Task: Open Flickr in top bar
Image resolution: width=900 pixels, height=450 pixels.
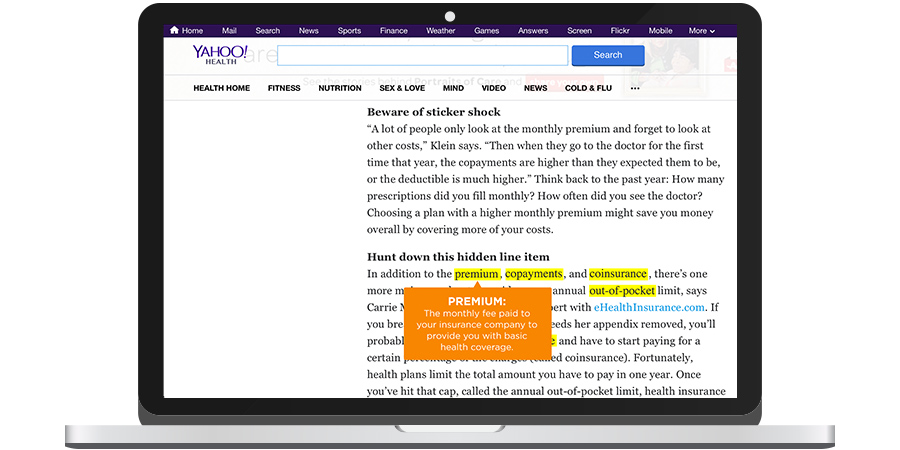Action: (x=620, y=30)
